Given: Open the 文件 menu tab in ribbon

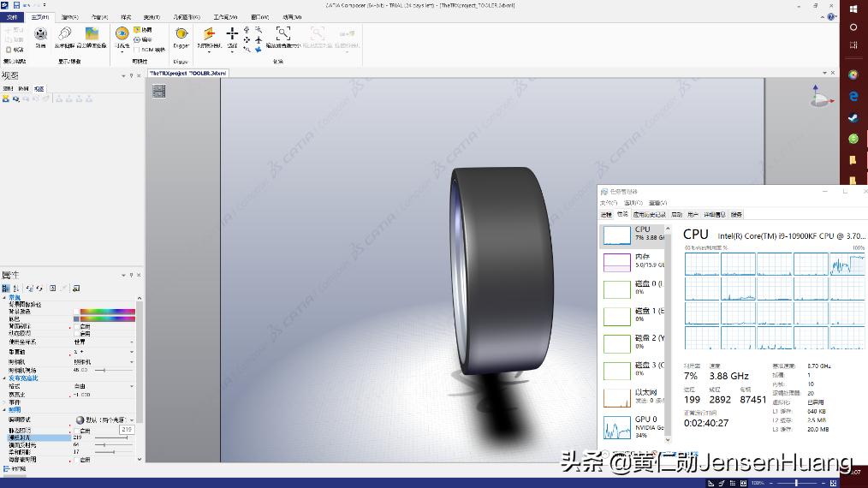Looking at the screenshot, I should [13, 17].
